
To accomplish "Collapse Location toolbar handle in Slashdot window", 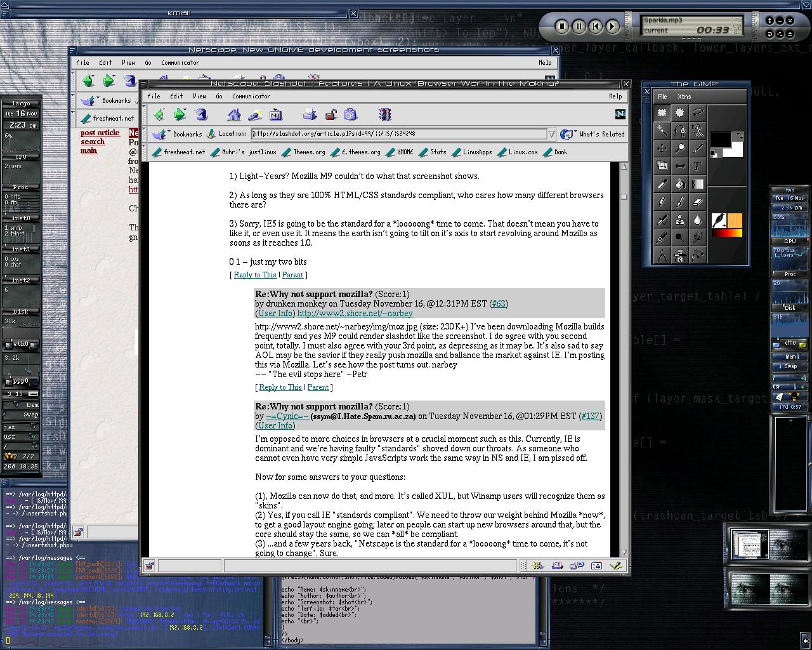I will (145, 134).
